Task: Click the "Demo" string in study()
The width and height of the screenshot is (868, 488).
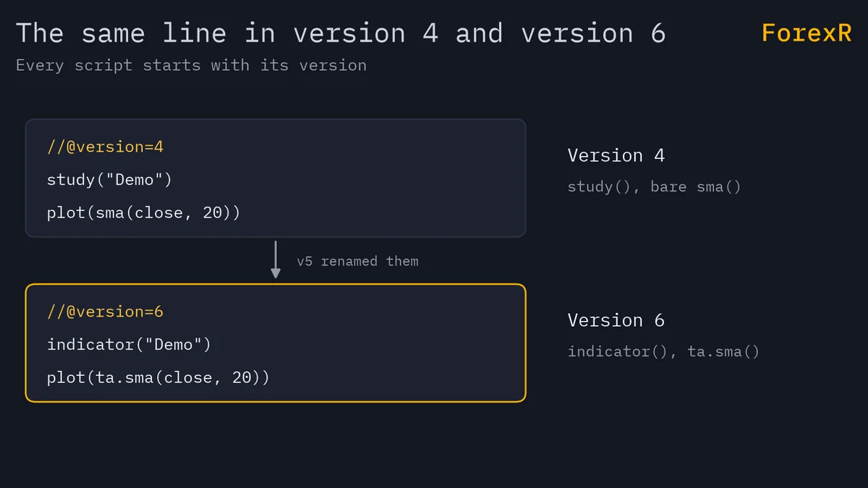Action: click(135, 179)
